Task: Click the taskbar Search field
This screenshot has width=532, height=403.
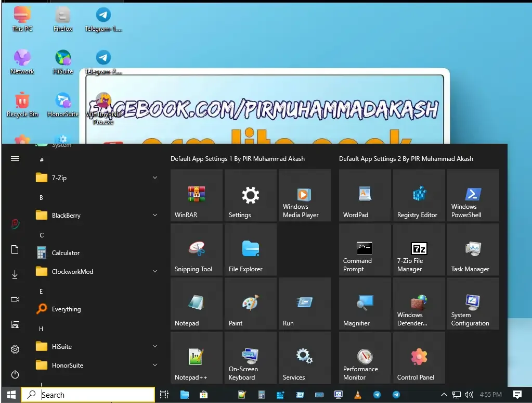Action: (88, 394)
